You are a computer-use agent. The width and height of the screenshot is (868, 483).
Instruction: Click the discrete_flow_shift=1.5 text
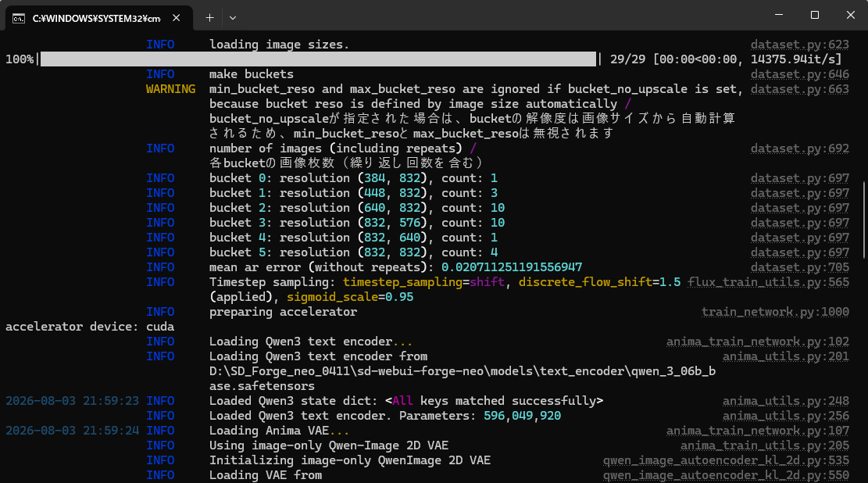599,282
